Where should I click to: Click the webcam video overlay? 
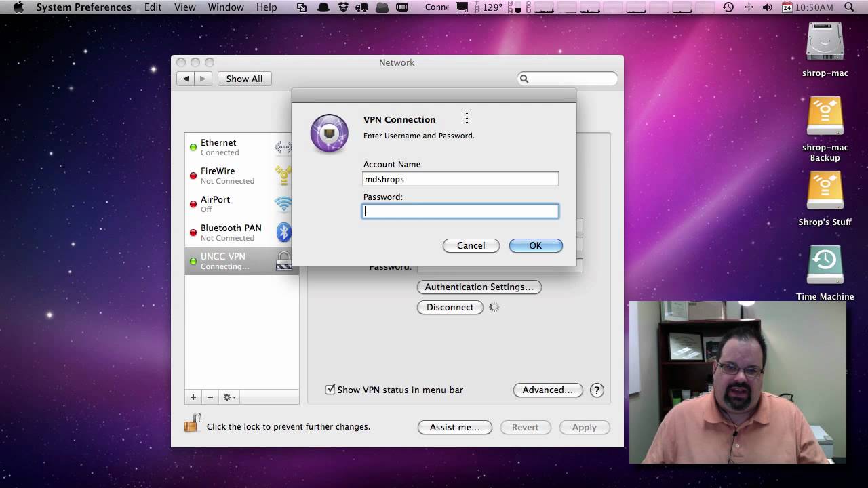pos(738,382)
